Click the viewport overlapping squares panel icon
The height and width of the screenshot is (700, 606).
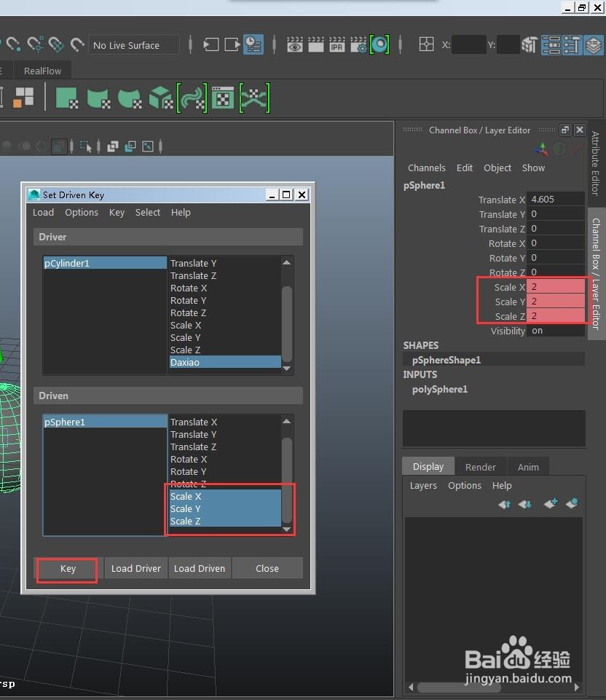[113, 146]
